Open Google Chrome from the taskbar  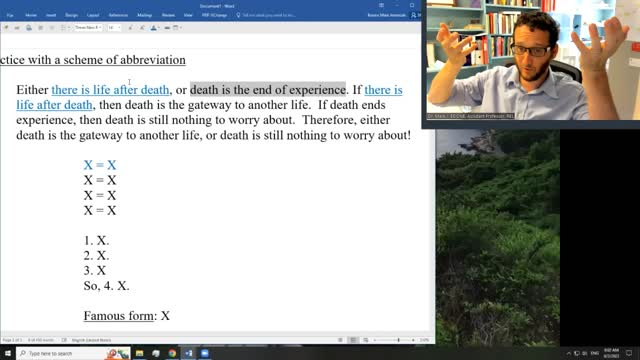172,353
